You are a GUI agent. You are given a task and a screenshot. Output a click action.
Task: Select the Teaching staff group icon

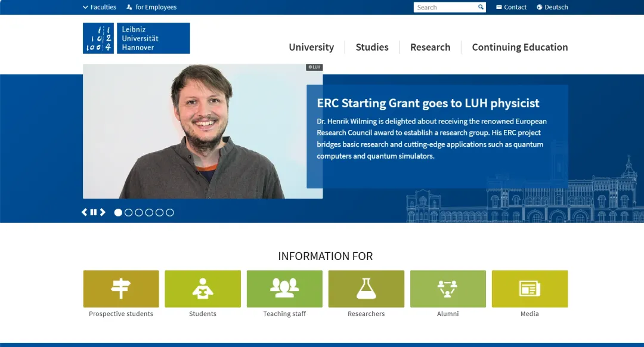284,289
